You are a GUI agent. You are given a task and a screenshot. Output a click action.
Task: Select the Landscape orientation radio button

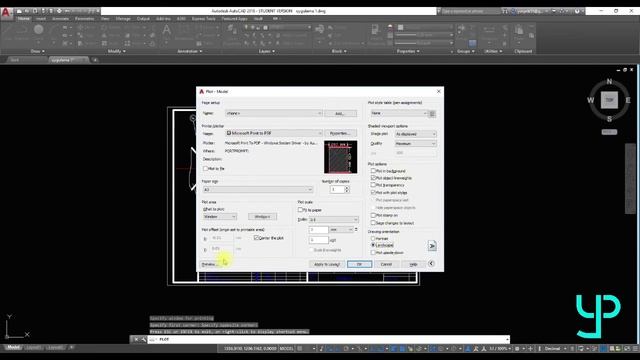click(373, 245)
